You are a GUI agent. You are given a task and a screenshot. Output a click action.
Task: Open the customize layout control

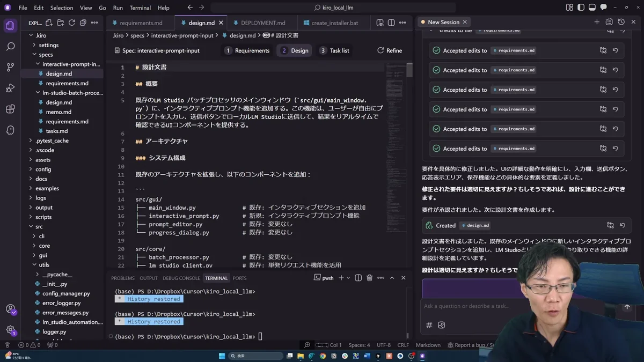tap(569, 8)
